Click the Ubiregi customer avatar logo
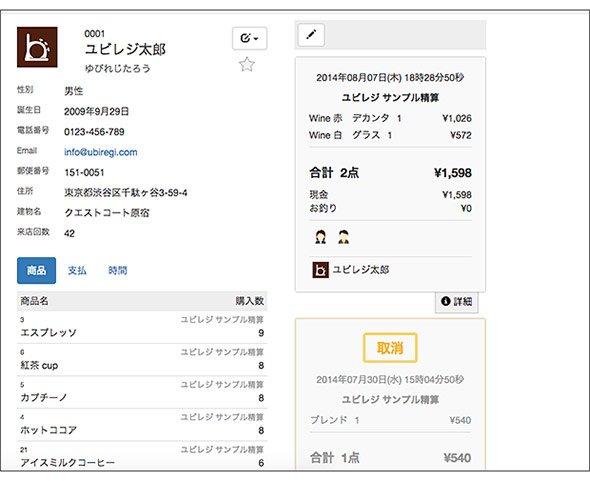This screenshot has width=590, height=481. point(37,47)
